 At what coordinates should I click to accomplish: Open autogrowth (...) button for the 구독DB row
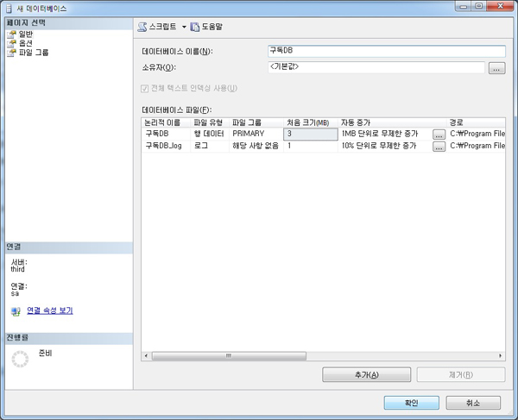439,135
